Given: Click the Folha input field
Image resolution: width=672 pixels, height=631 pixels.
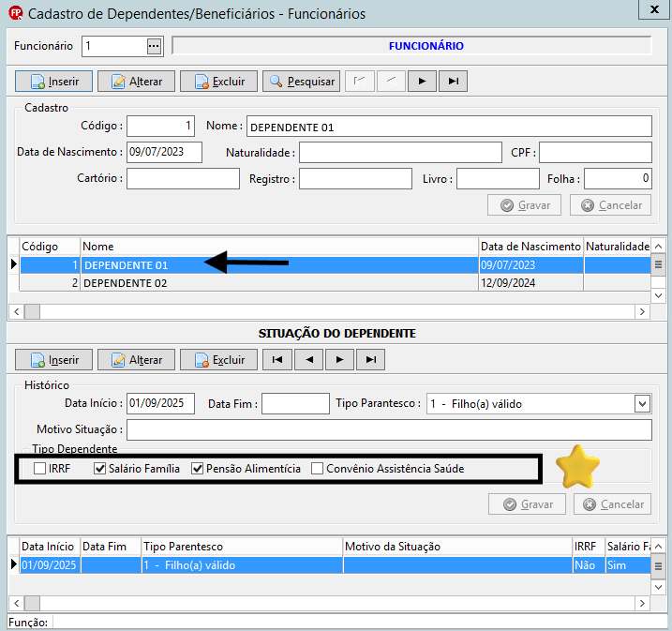Looking at the screenshot, I should pos(618,179).
